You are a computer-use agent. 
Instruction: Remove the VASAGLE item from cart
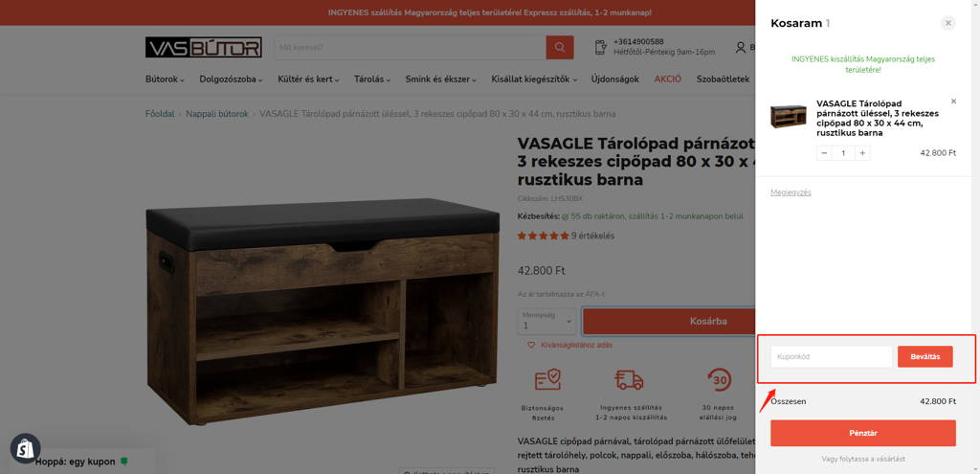coord(953,102)
